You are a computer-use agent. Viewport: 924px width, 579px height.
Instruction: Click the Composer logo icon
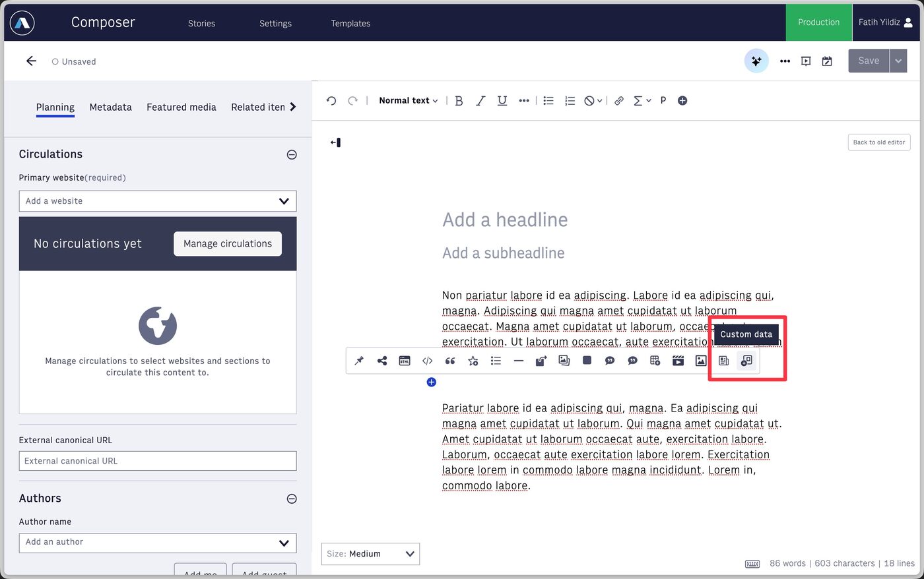pos(22,23)
